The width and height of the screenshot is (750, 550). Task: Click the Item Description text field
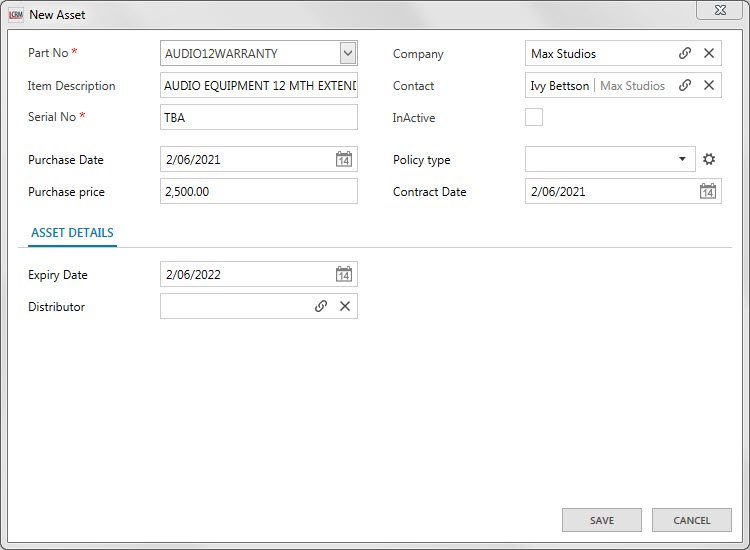pos(258,86)
